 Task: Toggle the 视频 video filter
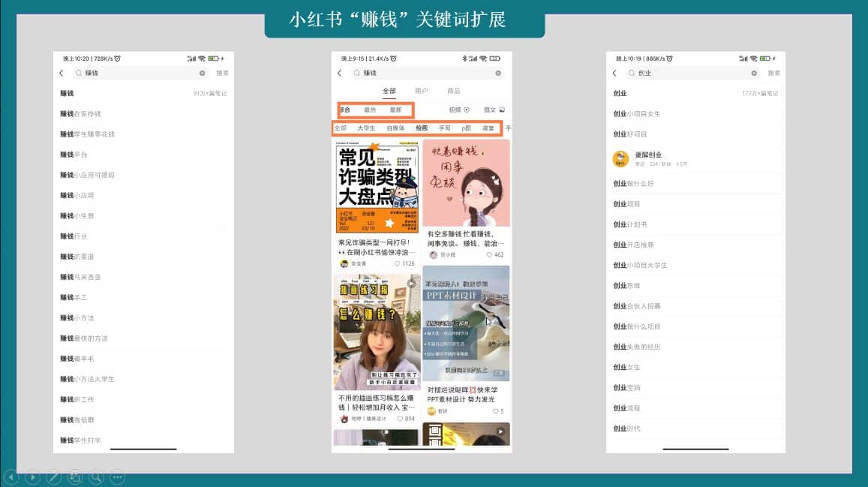[x=459, y=110]
